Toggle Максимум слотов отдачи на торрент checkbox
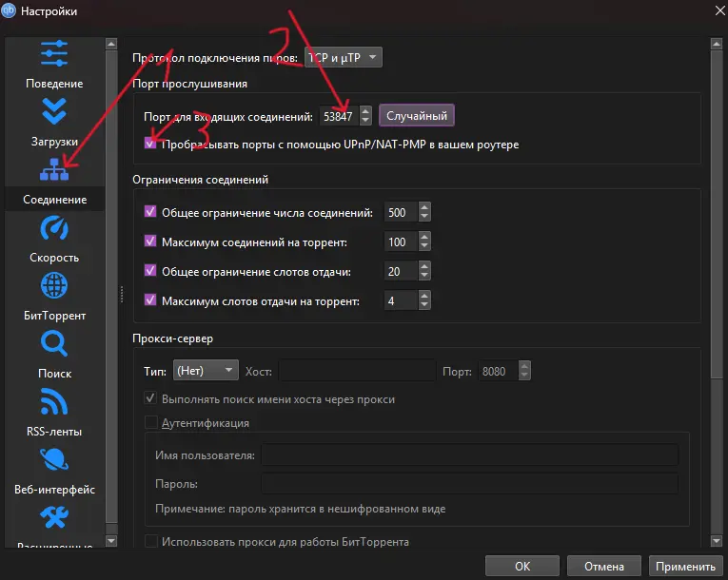This screenshot has height=580, width=728. click(x=150, y=300)
